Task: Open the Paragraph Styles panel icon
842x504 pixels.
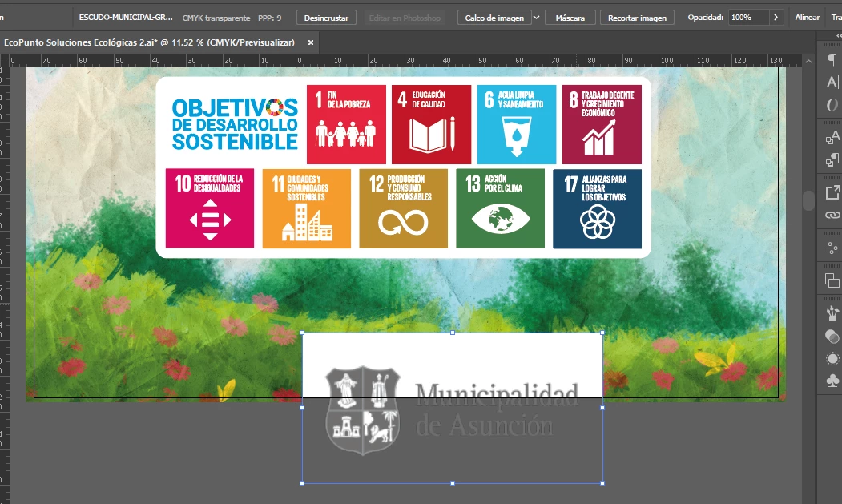Action: point(832,160)
